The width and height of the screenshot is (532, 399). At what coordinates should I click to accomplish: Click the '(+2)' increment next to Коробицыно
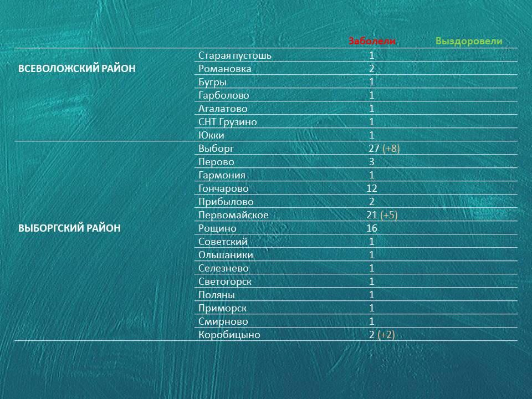386,335
